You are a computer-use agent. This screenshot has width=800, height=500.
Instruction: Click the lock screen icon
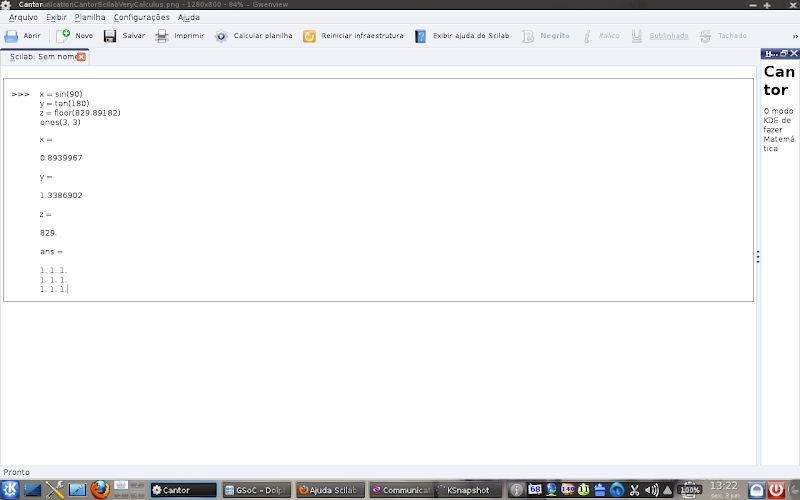point(757,490)
